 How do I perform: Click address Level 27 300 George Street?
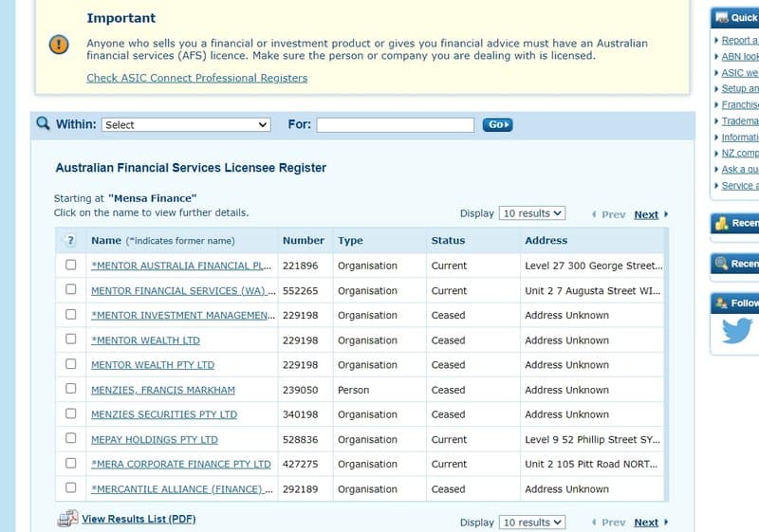pyautogui.click(x=594, y=266)
